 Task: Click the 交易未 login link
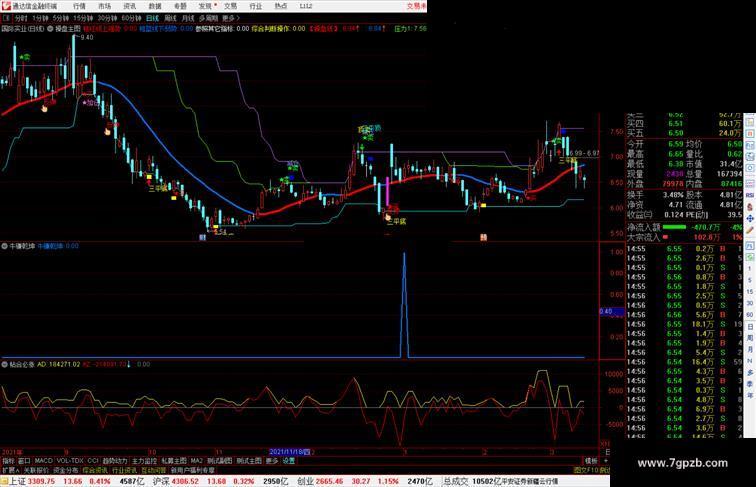417,6
